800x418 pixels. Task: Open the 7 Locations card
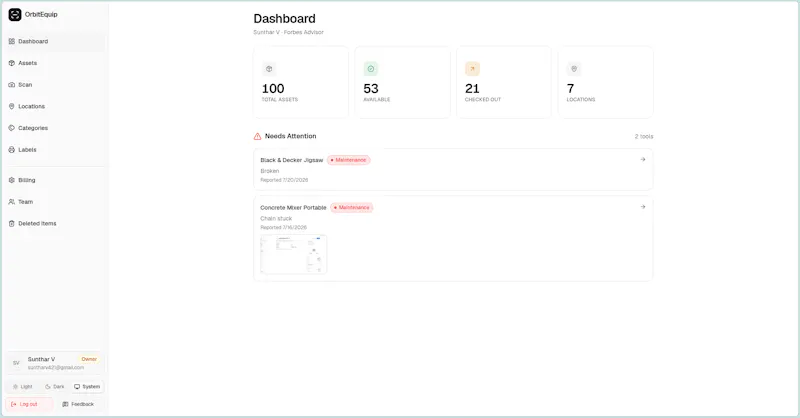point(606,82)
